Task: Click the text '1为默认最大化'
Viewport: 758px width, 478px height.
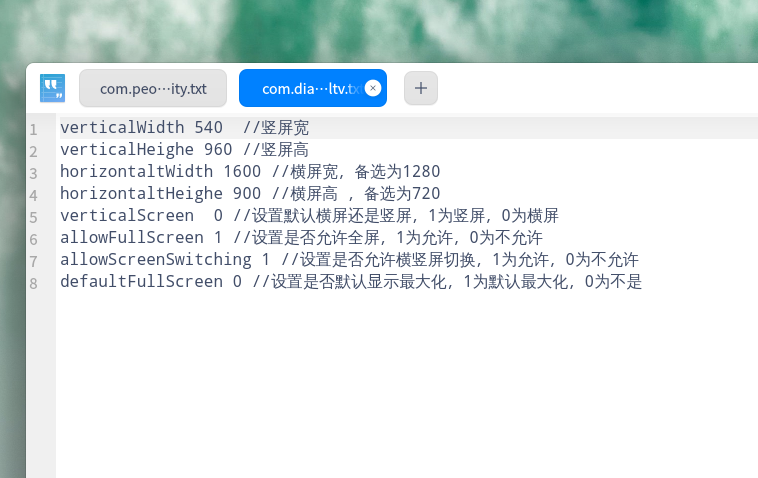Action: (x=516, y=282)
